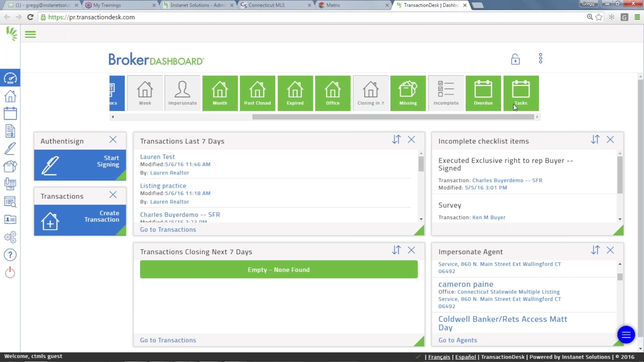Select the Incomplete checklist tile
The height and width of the screenshot is (362, 644).
pos(446,93)
